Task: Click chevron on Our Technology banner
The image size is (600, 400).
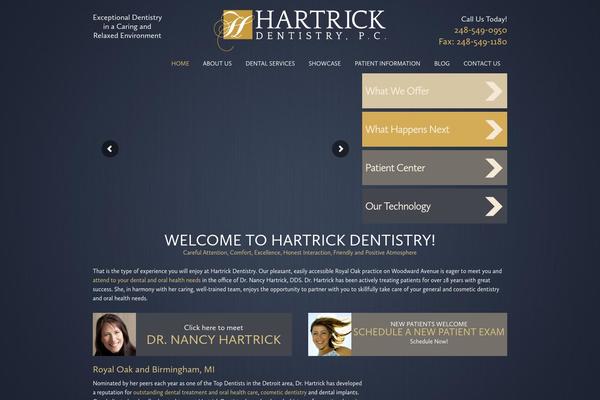Action: tap(494, 206)
